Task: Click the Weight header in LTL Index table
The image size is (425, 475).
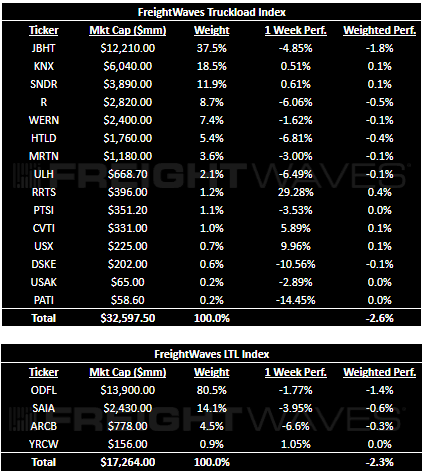Action: coord(212,372)
